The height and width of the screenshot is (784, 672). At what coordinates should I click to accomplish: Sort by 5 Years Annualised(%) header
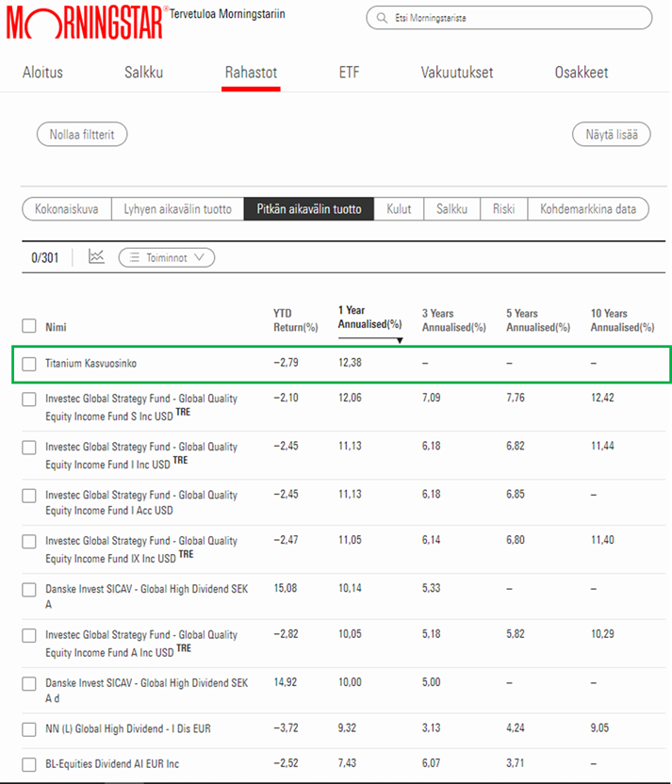tap(538, 320)
